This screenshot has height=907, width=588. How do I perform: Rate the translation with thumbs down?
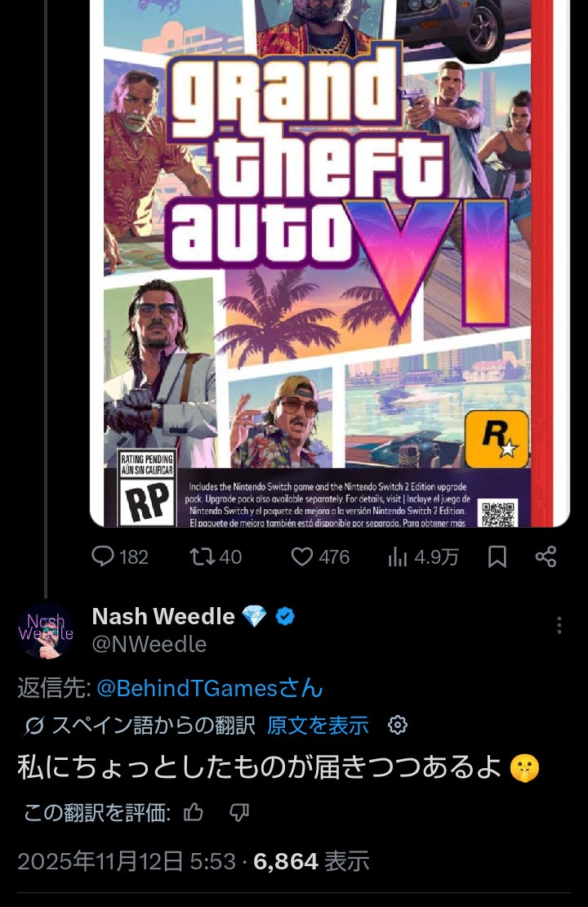pos(239,812)
